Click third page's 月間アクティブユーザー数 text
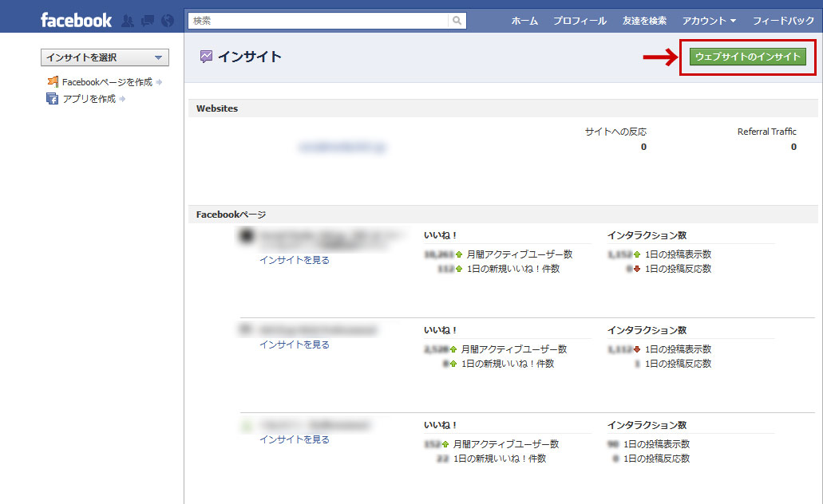The width and height of the screenshot is (823, 504). 506,444
